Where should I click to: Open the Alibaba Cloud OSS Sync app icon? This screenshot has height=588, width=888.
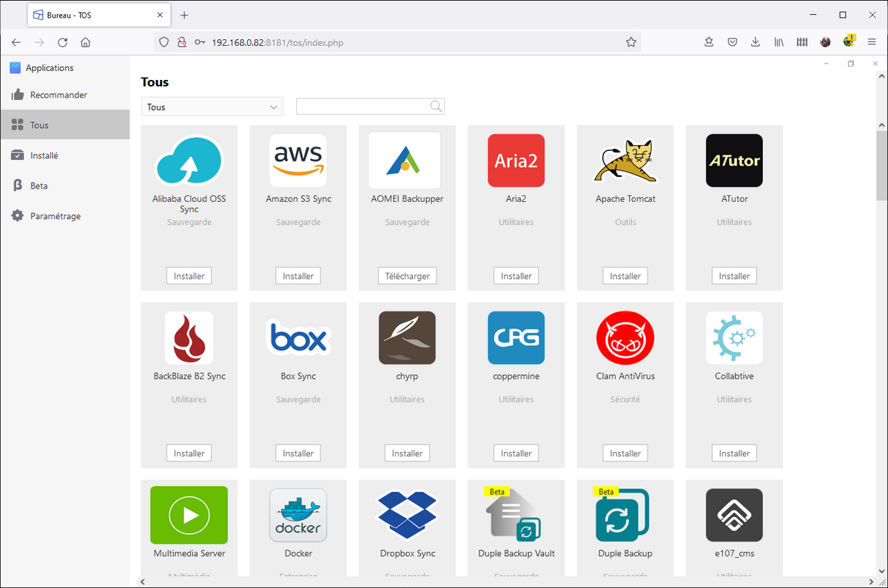click(x=189, y=160)
